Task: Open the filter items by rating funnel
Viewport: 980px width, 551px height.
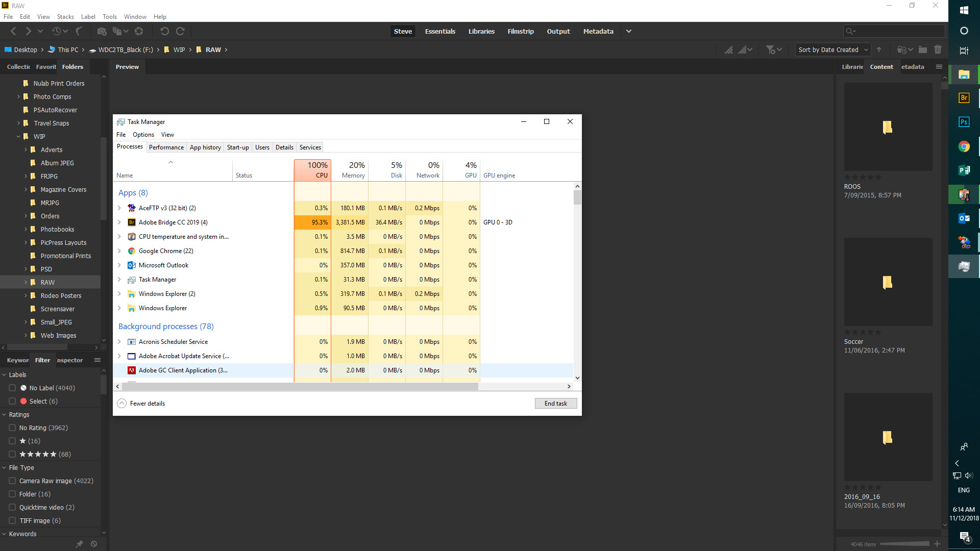Action: 774,49
